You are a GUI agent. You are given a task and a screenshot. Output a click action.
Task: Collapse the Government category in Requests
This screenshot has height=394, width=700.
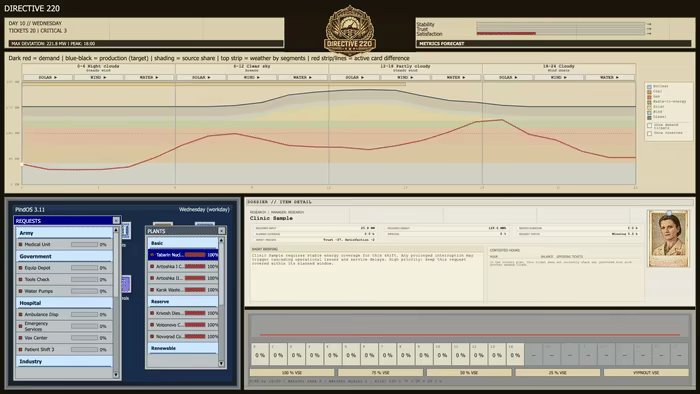click(64, 257)
